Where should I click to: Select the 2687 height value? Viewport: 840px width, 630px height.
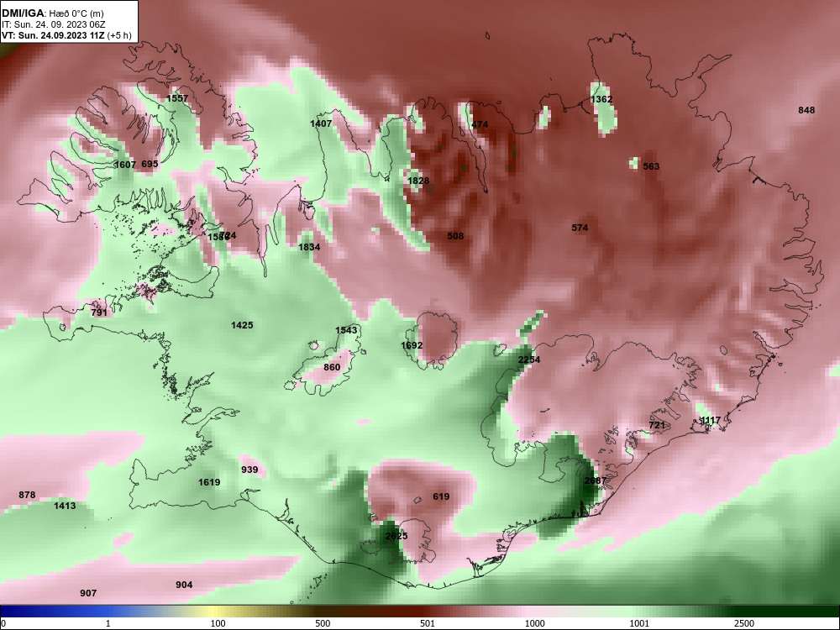click(x=596, y=480)
